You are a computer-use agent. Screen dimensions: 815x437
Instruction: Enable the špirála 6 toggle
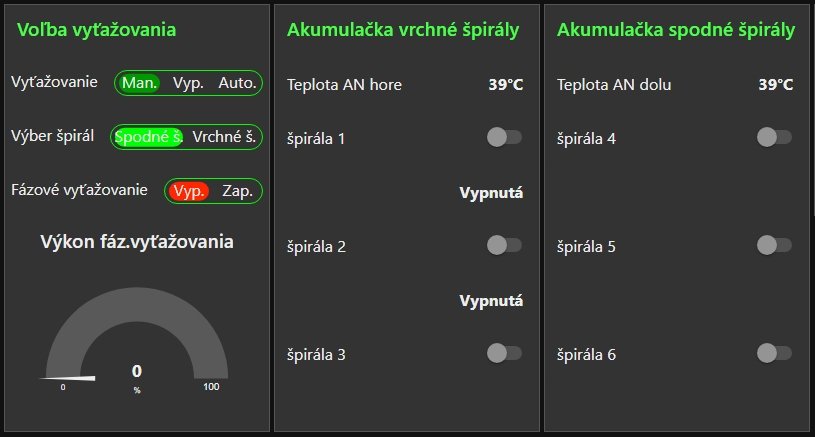coord(774,352)
